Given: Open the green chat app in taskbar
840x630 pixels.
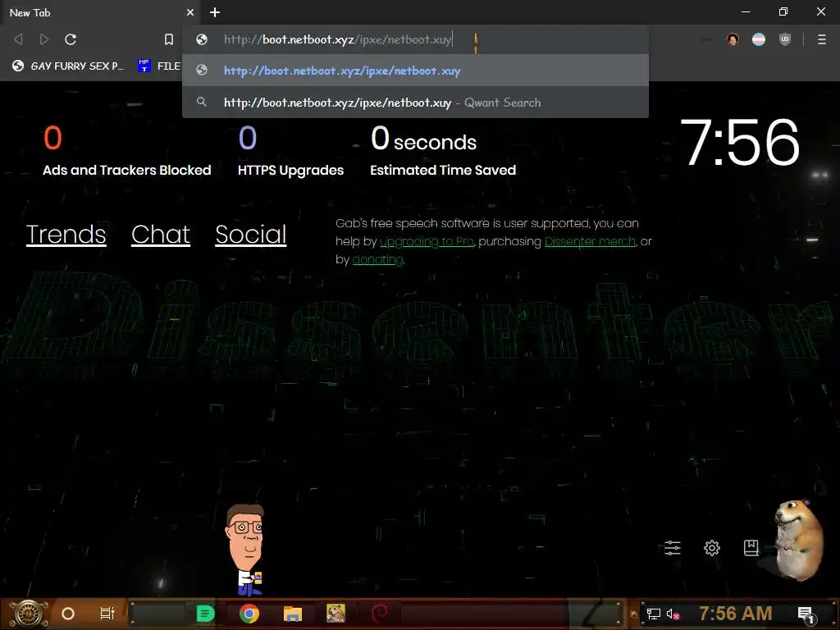Looking at the screenshot, I should coord(205,614).
